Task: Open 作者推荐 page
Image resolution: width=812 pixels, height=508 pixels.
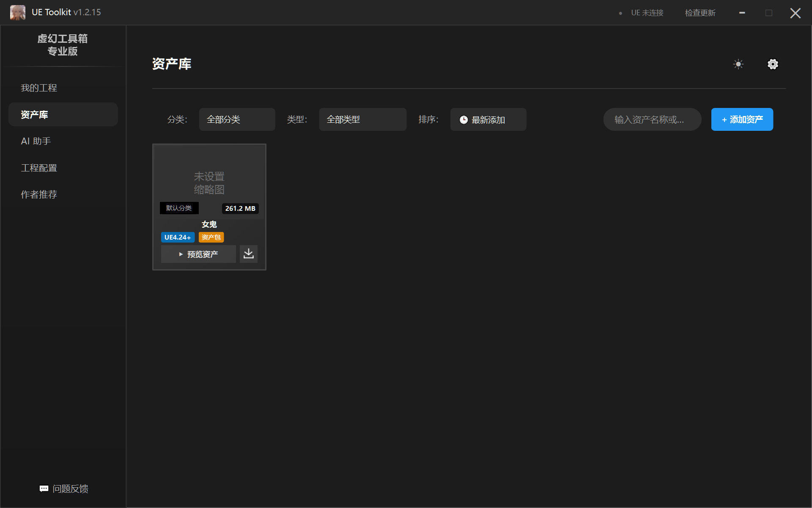Action: pyautogui.click(x=63, y=194)
